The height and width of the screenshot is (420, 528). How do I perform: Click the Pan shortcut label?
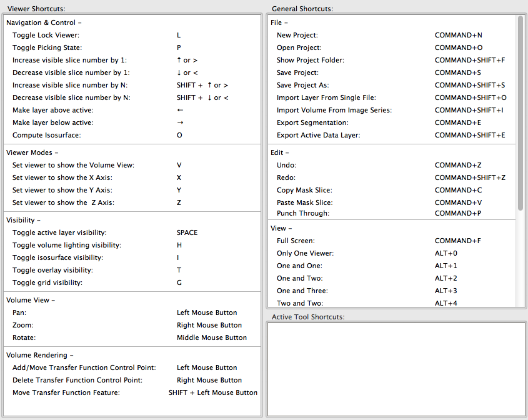[19, 312]
